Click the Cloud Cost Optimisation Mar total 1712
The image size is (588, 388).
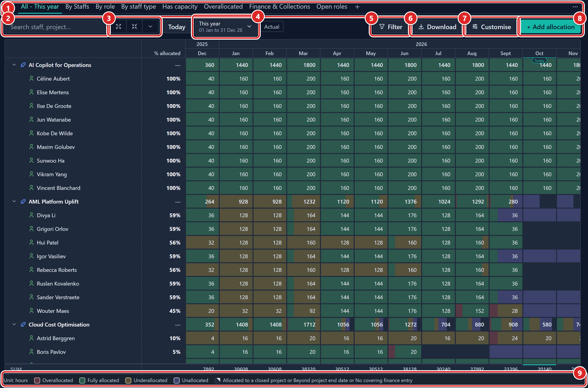pyautogui.click(x=303, y=325)
